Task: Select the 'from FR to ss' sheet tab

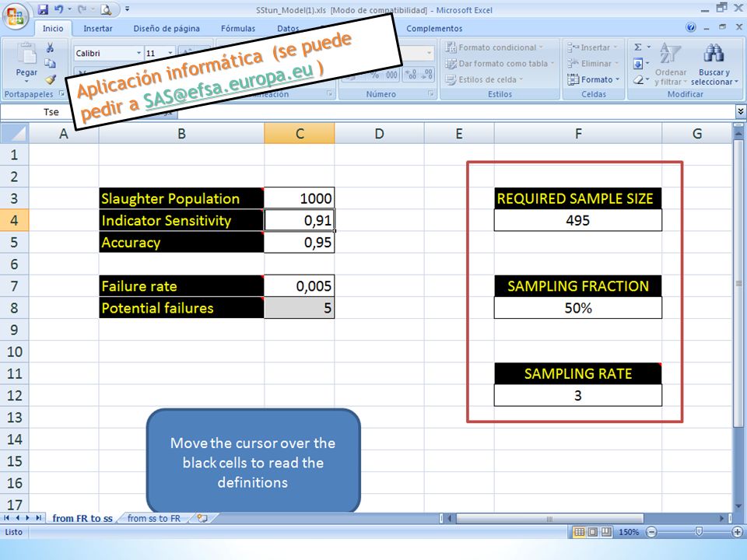Action: click(x=82, y=518)
